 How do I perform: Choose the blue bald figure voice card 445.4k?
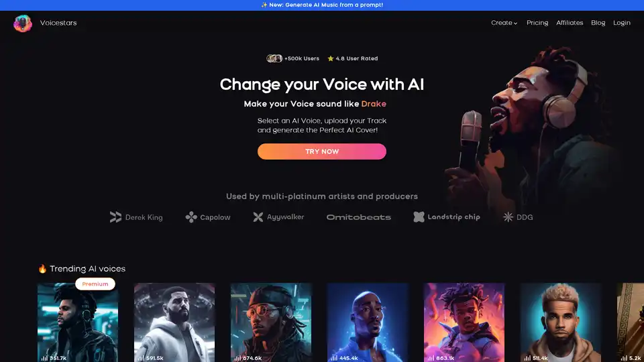pyautogui.click(x=368, y=322)
